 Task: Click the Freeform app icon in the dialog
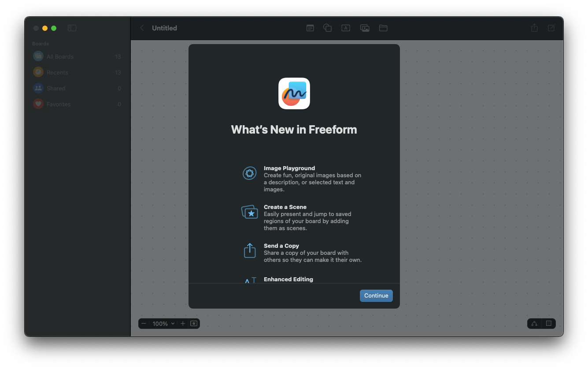[x=294, y=93]
